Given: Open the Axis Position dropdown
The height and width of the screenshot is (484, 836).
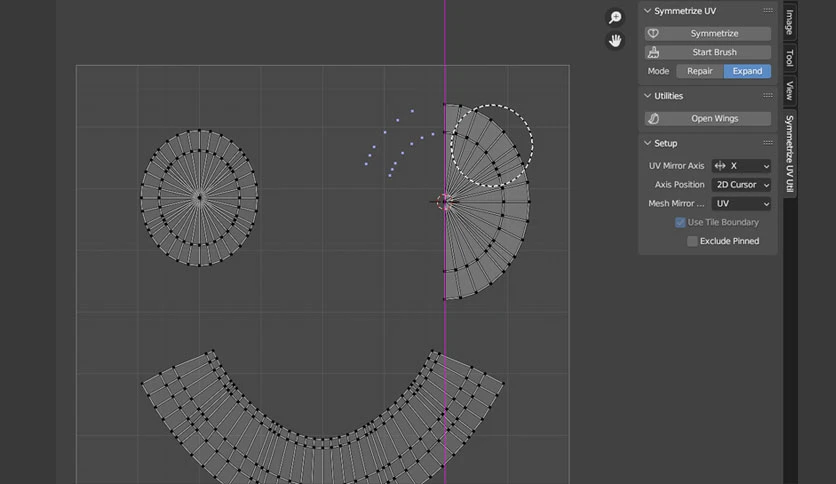Looking at the screenshot, I should [x=741, y=184].
